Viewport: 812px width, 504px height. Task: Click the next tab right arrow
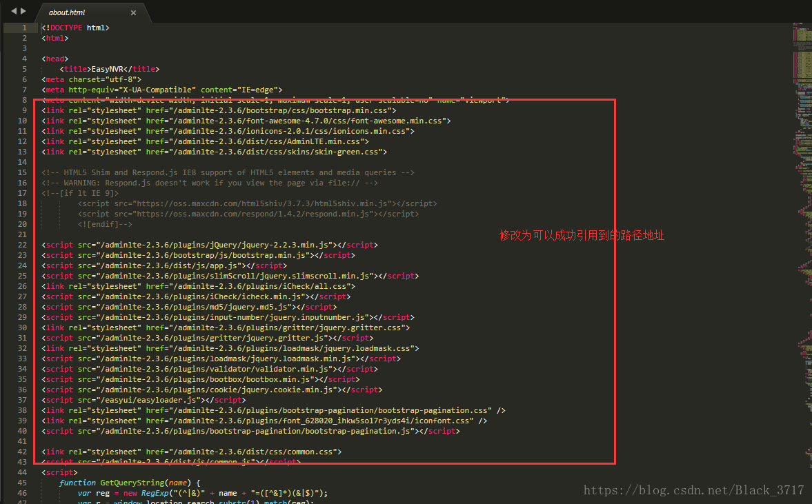[23, 11]
